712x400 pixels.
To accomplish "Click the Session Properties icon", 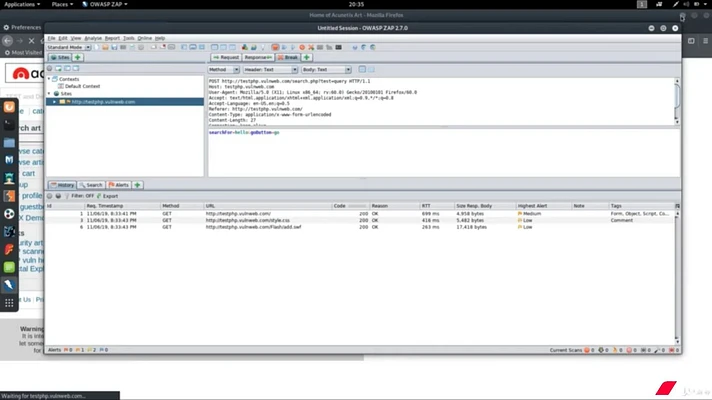I will click(132, 47).
